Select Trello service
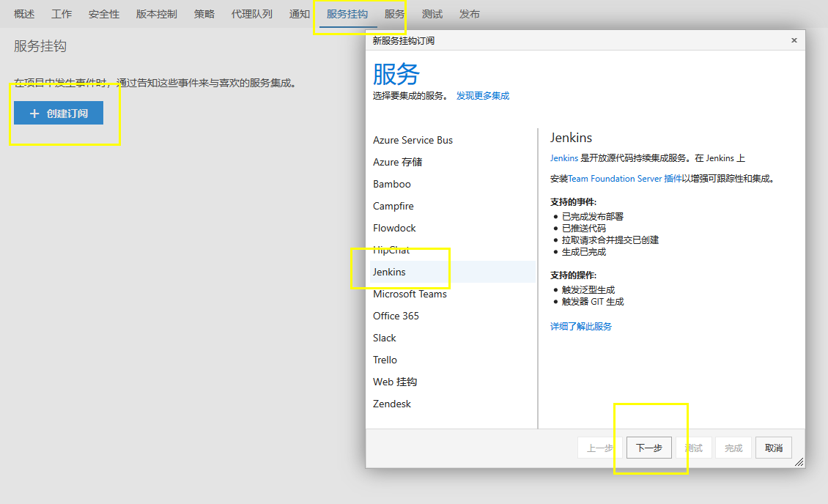 tap(453, 360)
